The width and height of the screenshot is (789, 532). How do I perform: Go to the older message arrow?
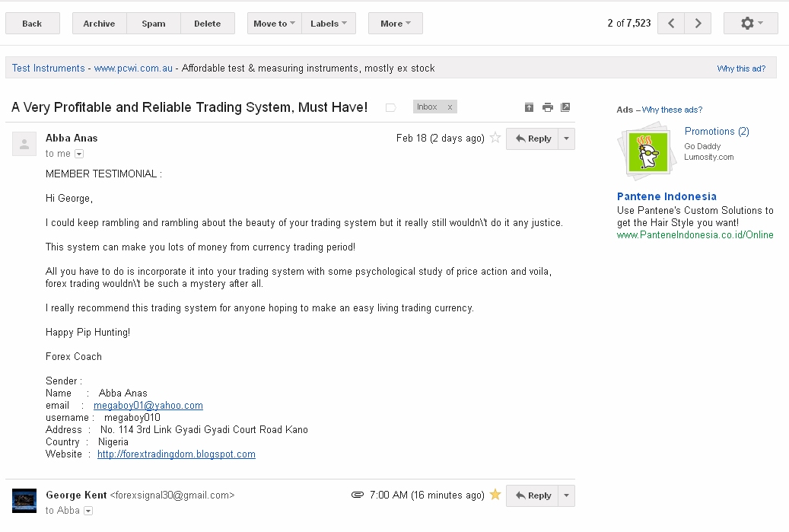pos(698,23)
